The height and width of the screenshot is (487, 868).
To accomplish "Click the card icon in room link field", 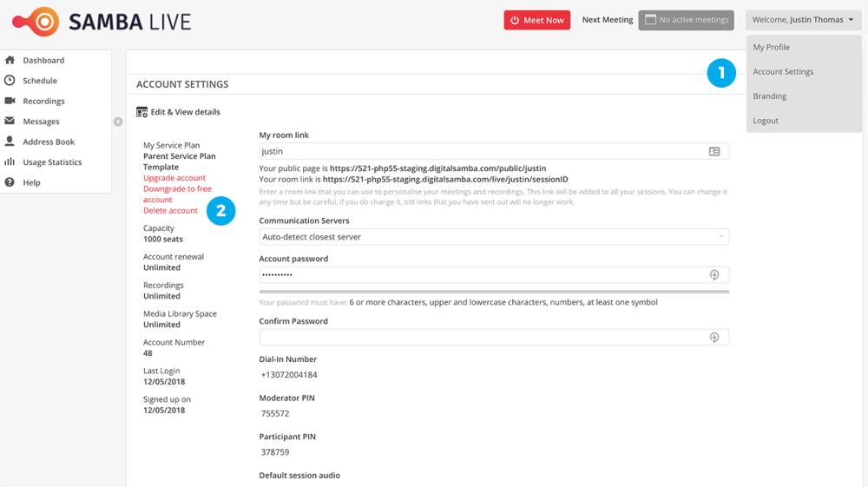I will coord(714,152).
